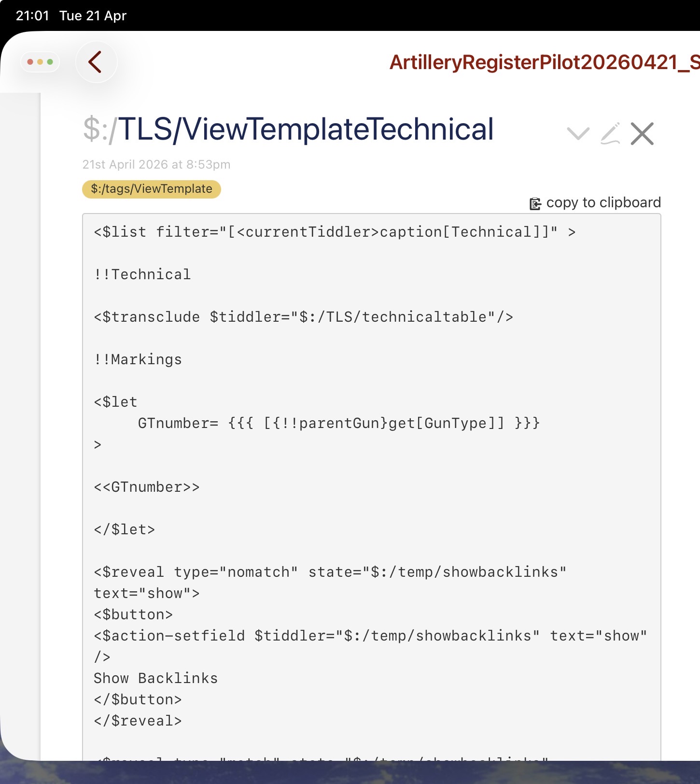Image resolution: width=700 pixels, height=784 pixels.
Task: Click the '!!Technical' heading line in code
Action: coord(142,275)
